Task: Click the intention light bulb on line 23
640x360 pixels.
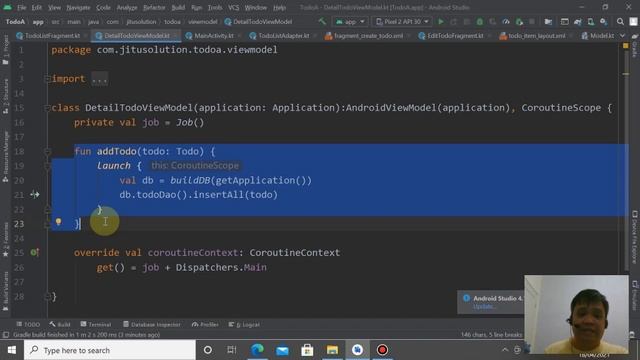Action: (58, 222)
